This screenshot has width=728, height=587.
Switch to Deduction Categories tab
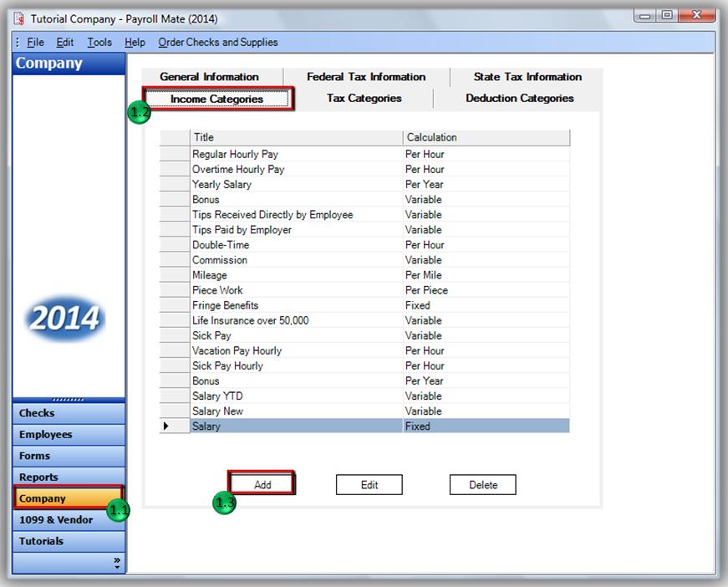coord(520,99)
